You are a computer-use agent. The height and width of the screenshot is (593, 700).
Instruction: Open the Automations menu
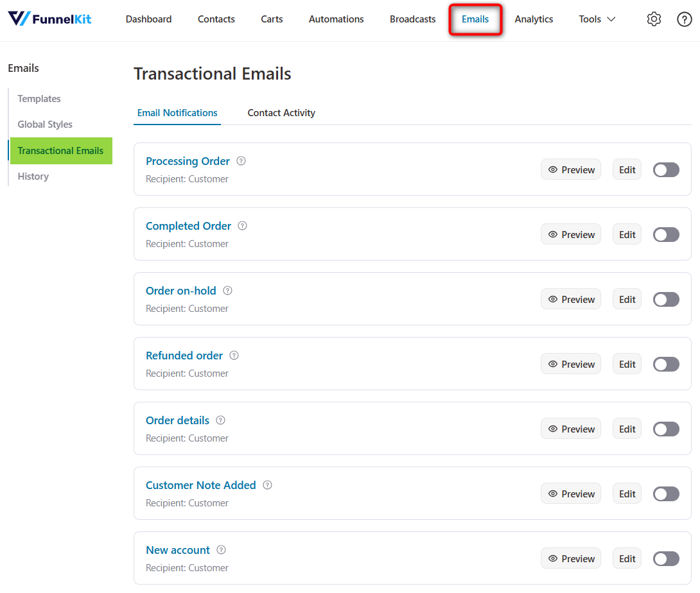(336, 19)
